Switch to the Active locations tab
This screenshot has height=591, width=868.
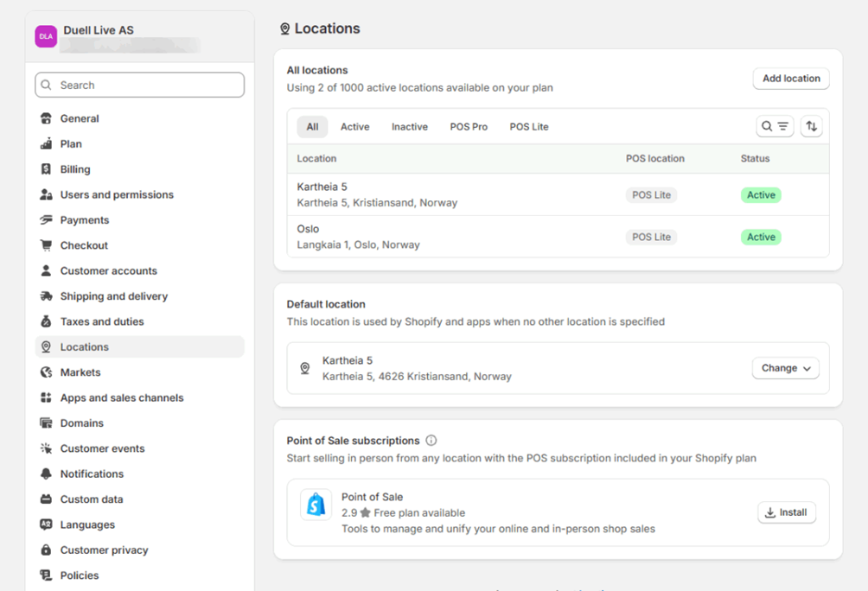tap(354, 127)
